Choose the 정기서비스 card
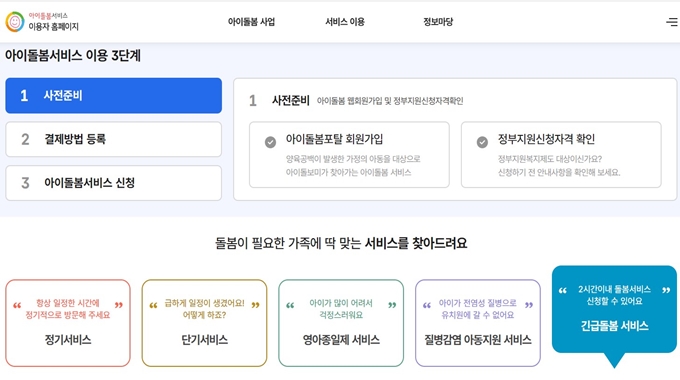Screen dimensions: 680x380 (68, 323)
